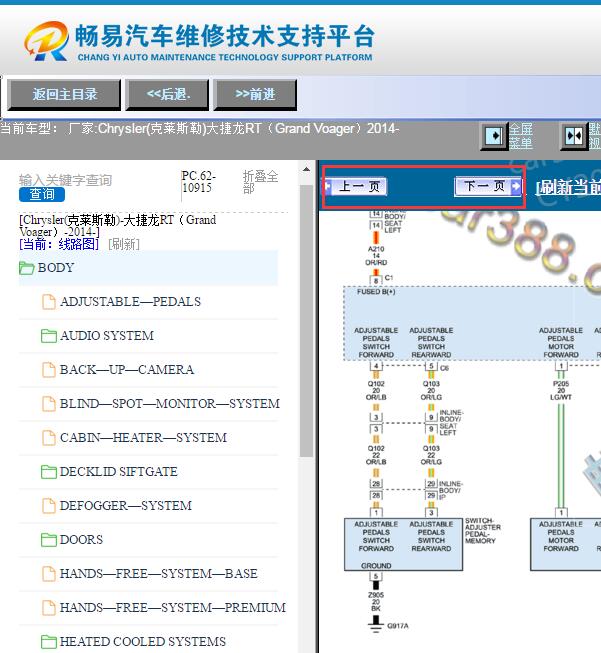Viewport: 601px width, 653px height.
Task: Click the HEATED COOLED SYSTEMS folder icon
Action: 49,642
